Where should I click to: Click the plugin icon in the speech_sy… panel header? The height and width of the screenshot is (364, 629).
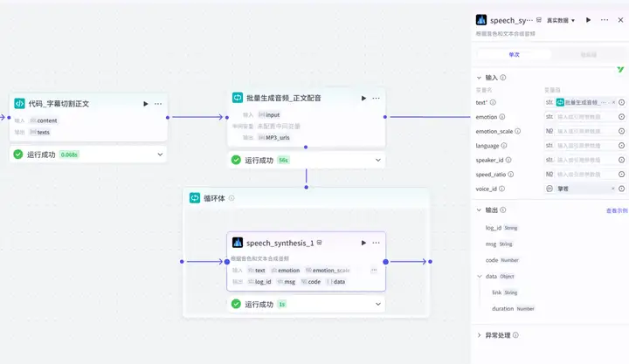[x=481, y=20]
